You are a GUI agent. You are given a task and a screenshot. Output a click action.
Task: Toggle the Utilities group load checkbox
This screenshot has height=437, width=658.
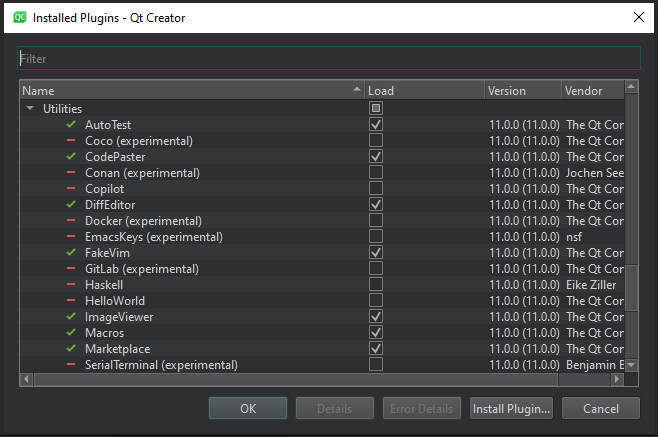[376, 108]
